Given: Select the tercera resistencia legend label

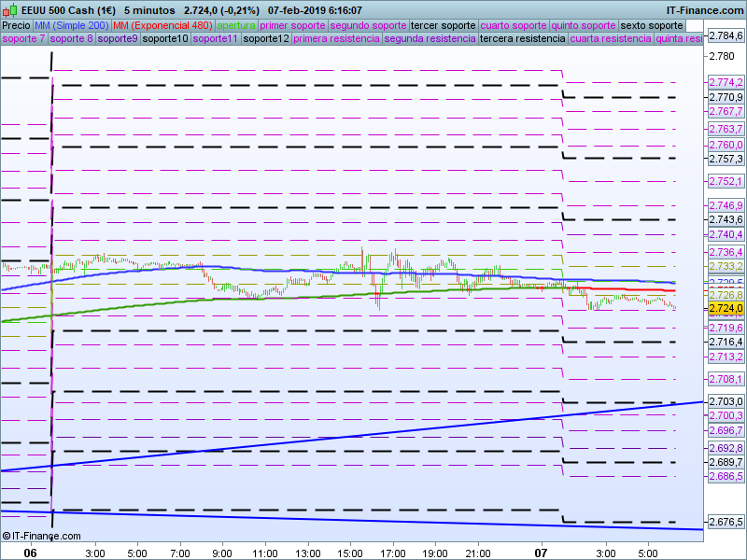Looking at the screenshot, I should click(x=522, y=39).
